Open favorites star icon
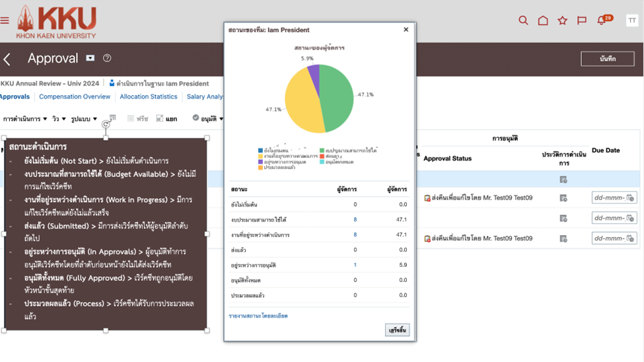The image size is (644, 362). coord(562,20)
